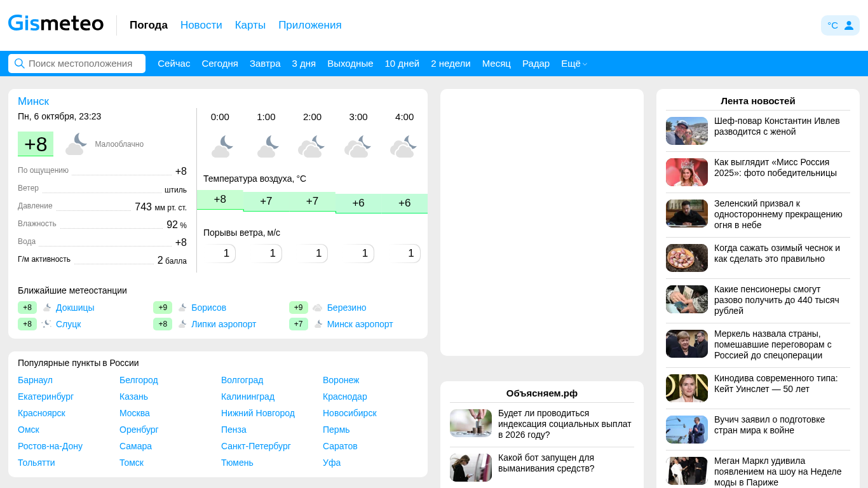The image size is (868, 488).
Task: Open Слуцк weather station
Action: (69, 324)
